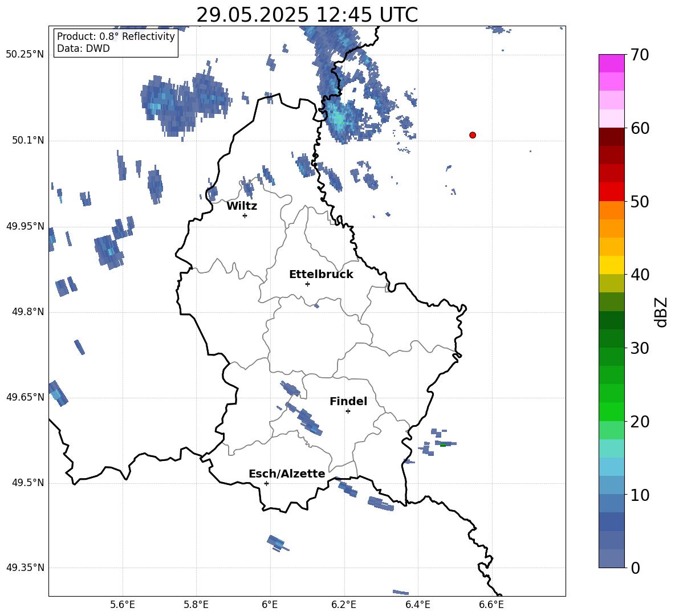The height and width of the screenshot is (616, 675).
Task: Click the 10 dBZ colorbar label
Action: [639, 495]
